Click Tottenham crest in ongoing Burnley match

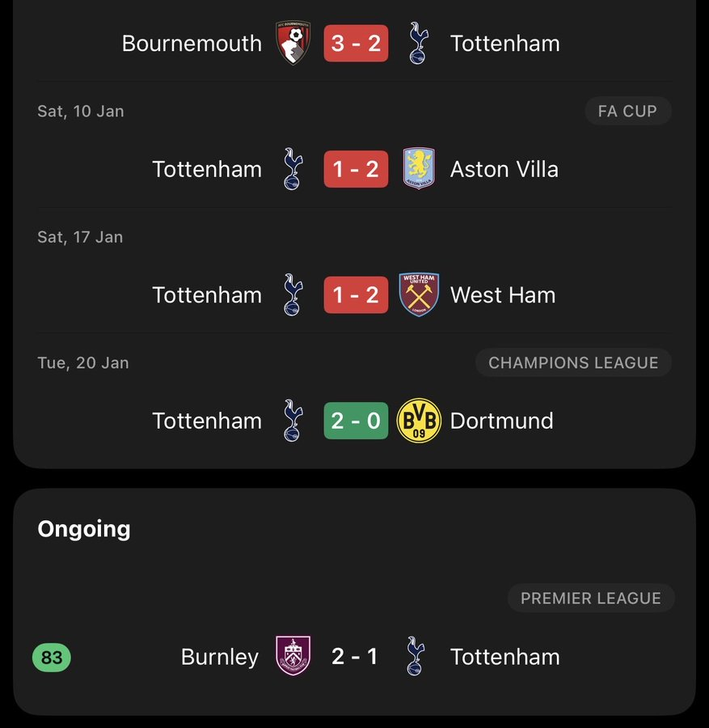coord(416,656)
